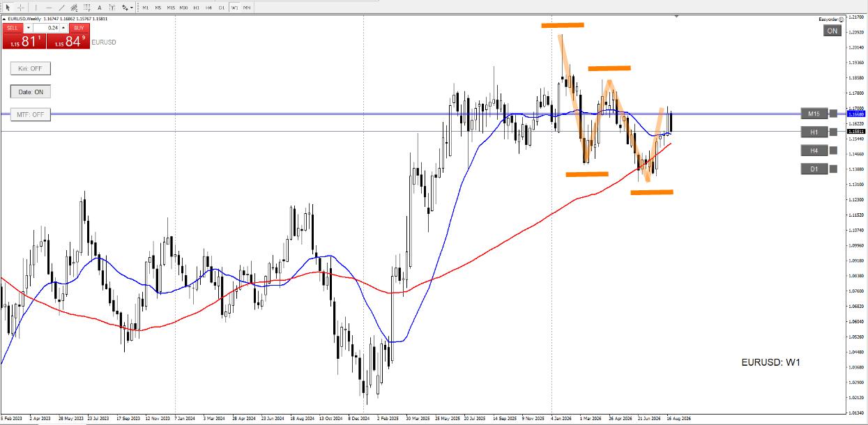Turn off the Easyorder ON toggle
Screen dimensions: 868x425
[832, 31]
